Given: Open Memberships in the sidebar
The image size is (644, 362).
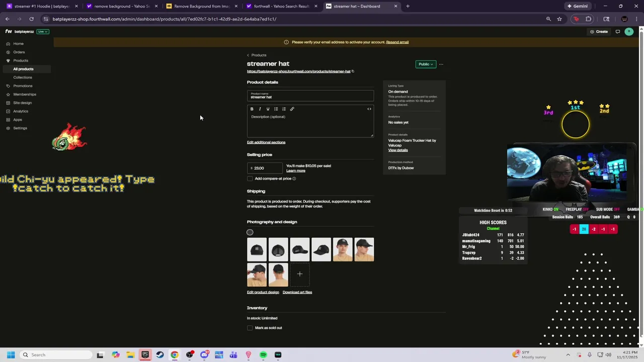Looking at the screenshot, I should click(25, 95).
